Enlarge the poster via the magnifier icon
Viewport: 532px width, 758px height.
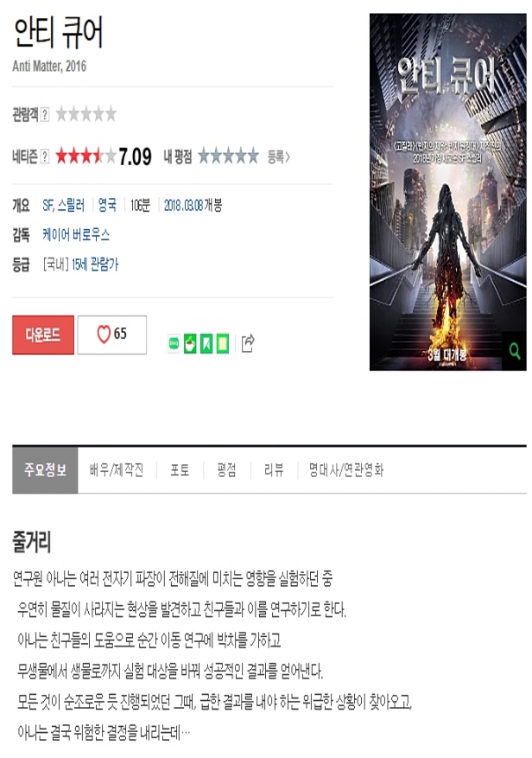(515, 351)
